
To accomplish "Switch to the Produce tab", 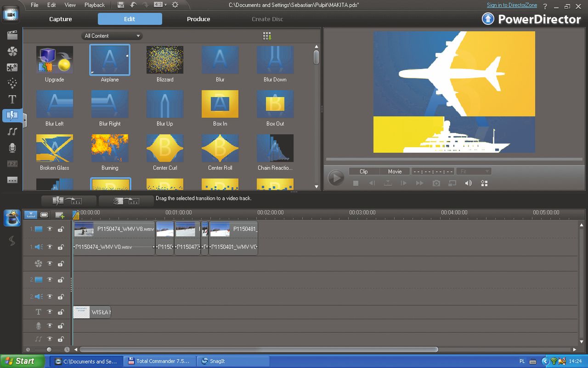I will click(198, 19).
